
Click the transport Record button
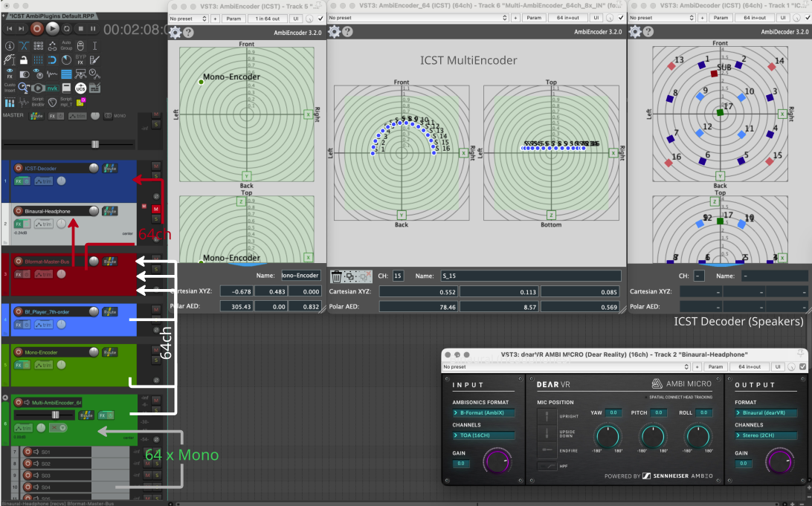[37, 28]
